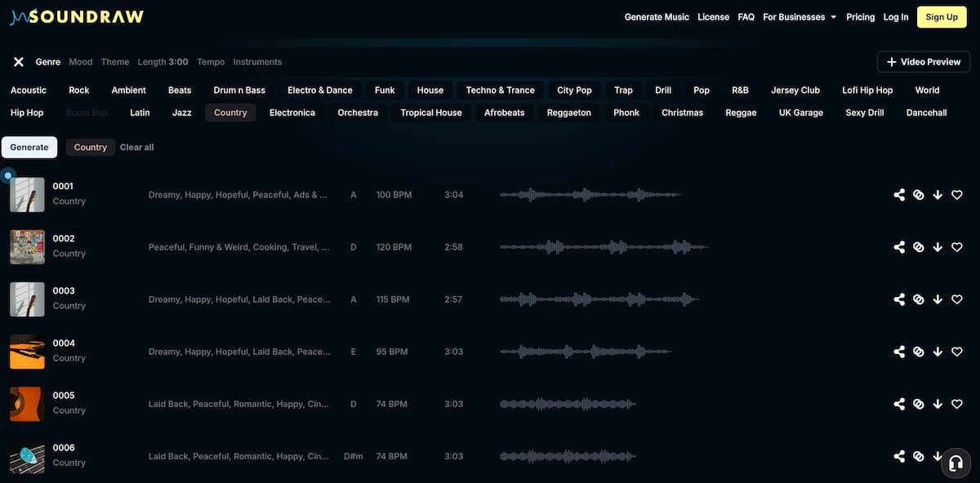Heart track 0005
The image size is (980, 483).
957,404
